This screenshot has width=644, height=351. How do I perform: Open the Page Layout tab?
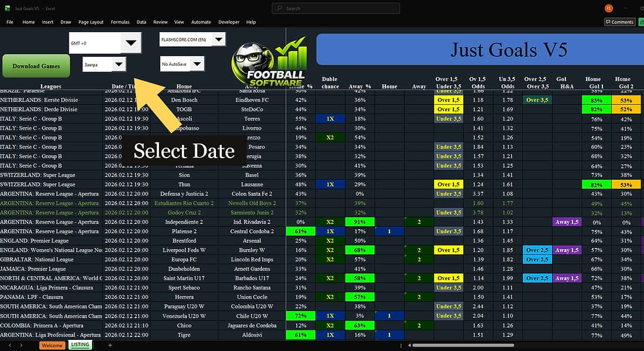[x=91, y=22]
